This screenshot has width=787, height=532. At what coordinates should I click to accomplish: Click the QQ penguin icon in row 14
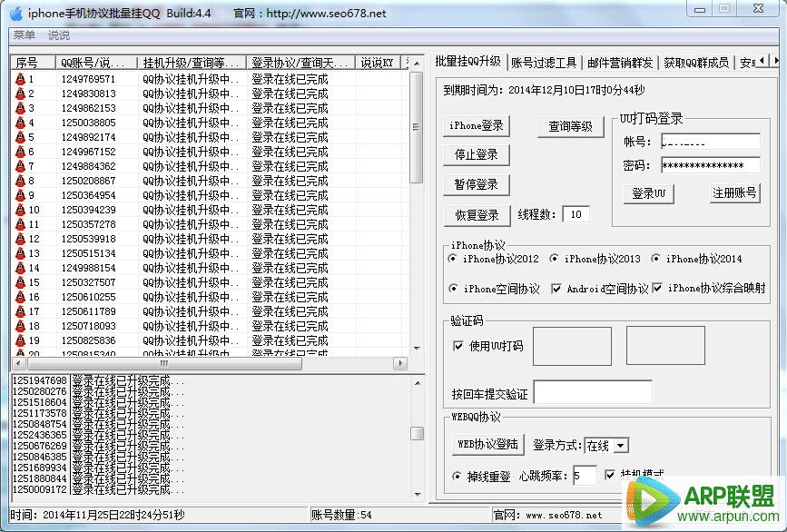point(21,268)
